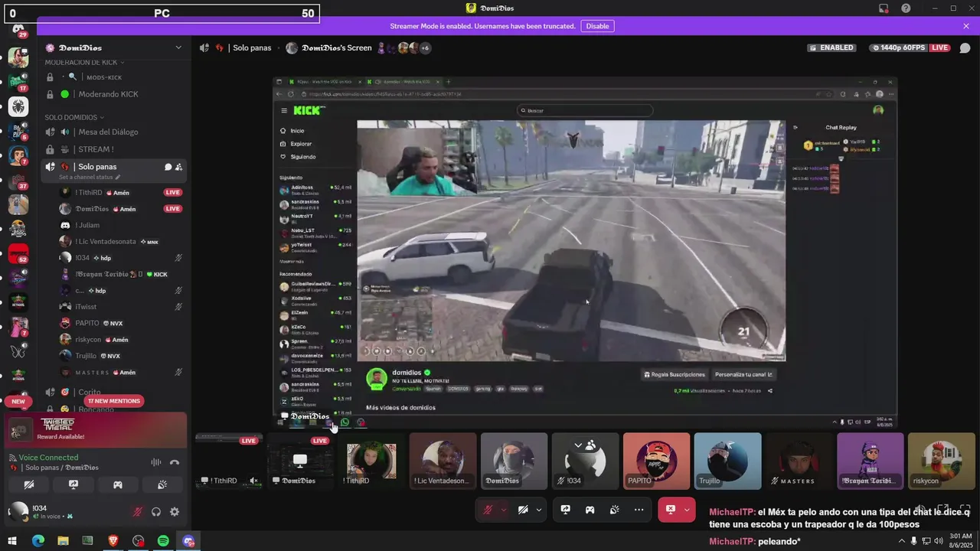Open More options in call control bar

[639, 510]
